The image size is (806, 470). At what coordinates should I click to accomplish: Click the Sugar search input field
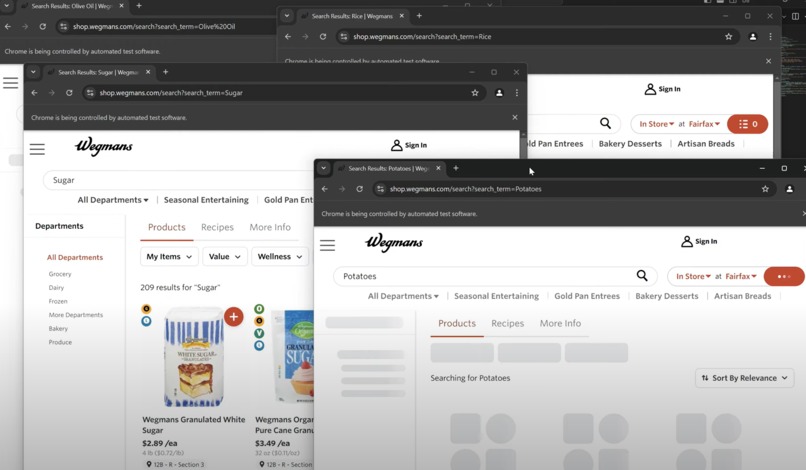[177, 180]
